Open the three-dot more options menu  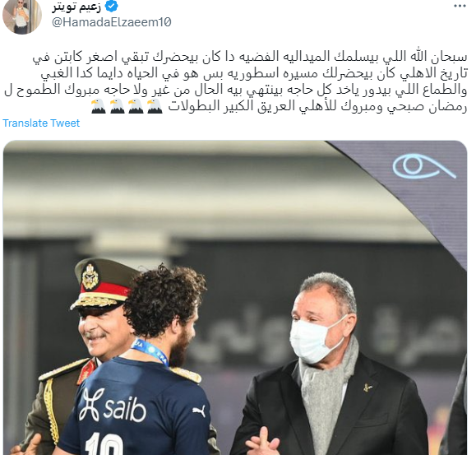[460, 6]
